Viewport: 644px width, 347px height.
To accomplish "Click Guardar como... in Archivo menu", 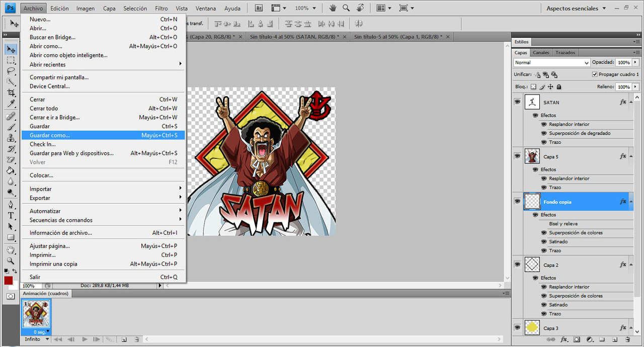I will tap(103, 135).
